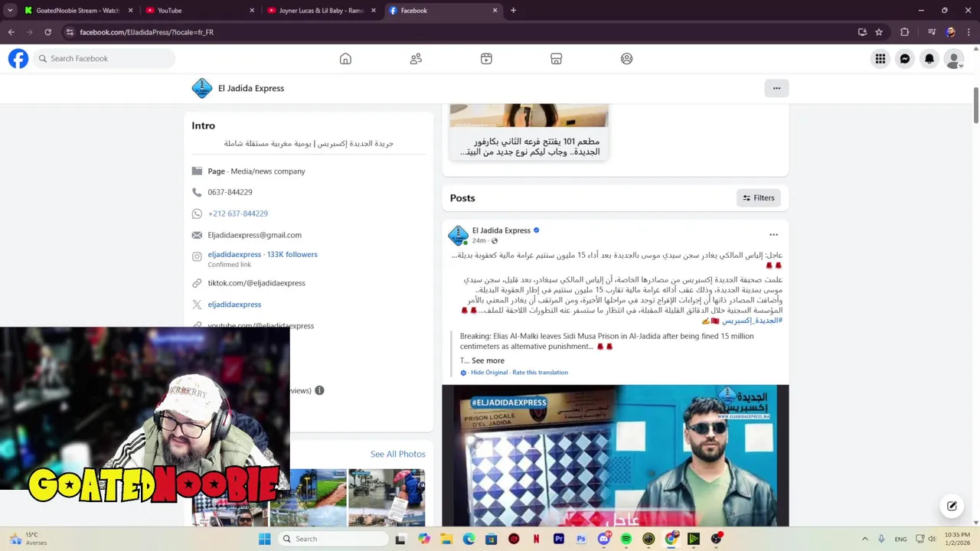Open El Jadida Express page avatar in header
Viewport: 980px width, 551px height.
tap(201, 88)
